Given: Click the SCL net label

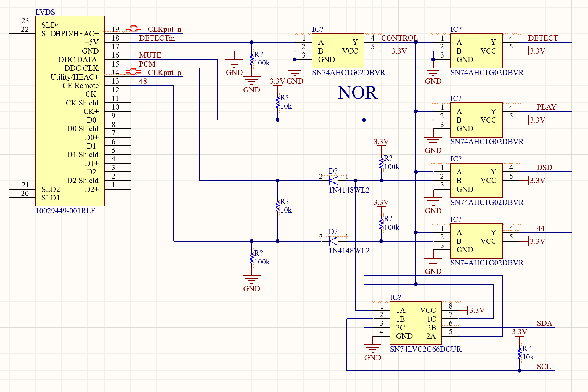Looking at the screenshot, I should click(544, 367).
